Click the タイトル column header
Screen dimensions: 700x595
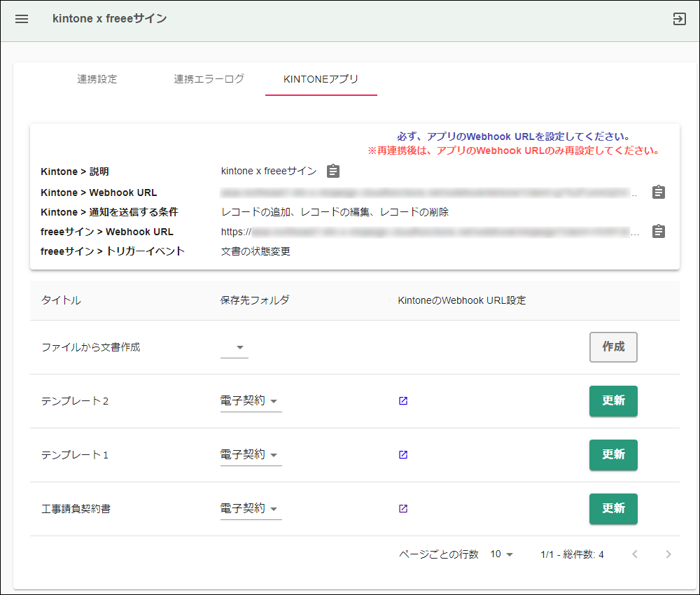tap(61, 300)
